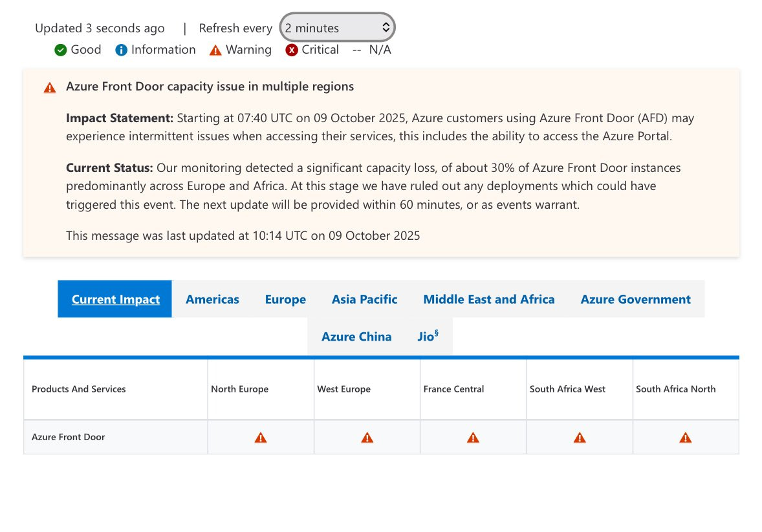This screenshot has height=532, width=762.
Task: Switch to the Europe tab
Action: click(285, 299)
